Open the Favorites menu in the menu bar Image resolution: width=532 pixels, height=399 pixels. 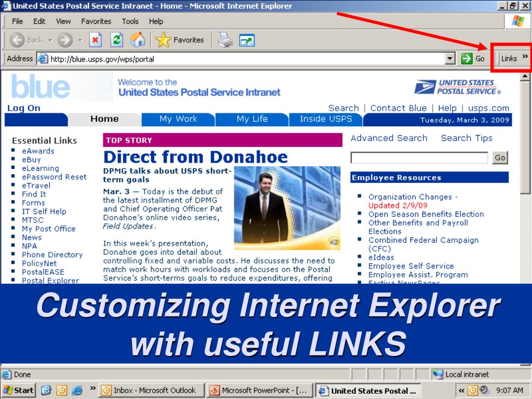click(x=96, y=21)
